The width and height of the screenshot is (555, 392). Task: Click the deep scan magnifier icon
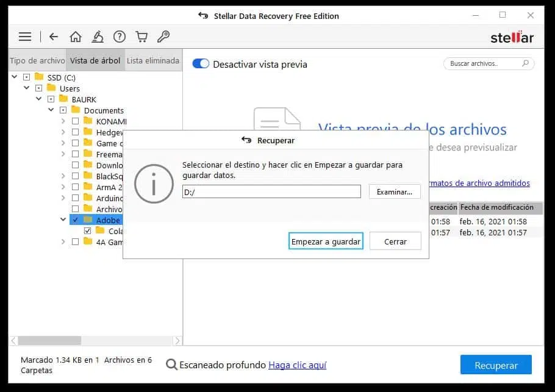click(171, 365)
